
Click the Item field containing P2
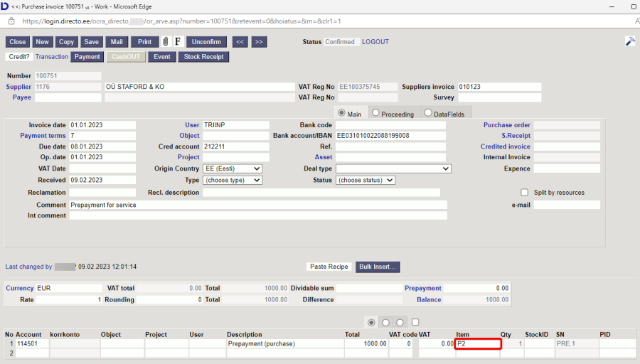478,343
